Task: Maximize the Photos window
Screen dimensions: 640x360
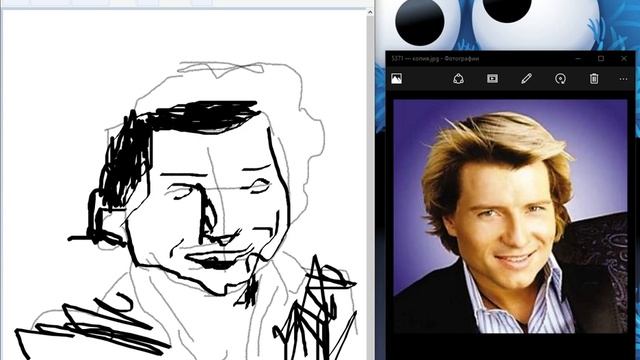Action: point(601,59)
